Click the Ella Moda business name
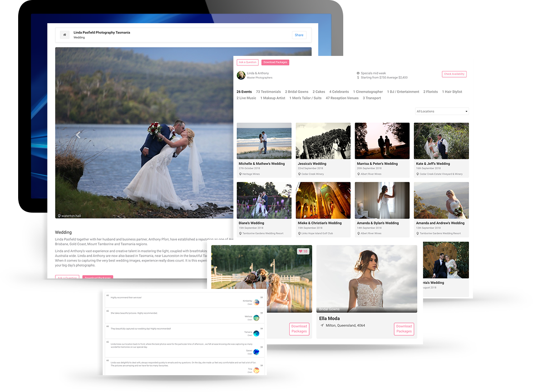Viewport: 533px width, 392px height. (x=330, y=318)
